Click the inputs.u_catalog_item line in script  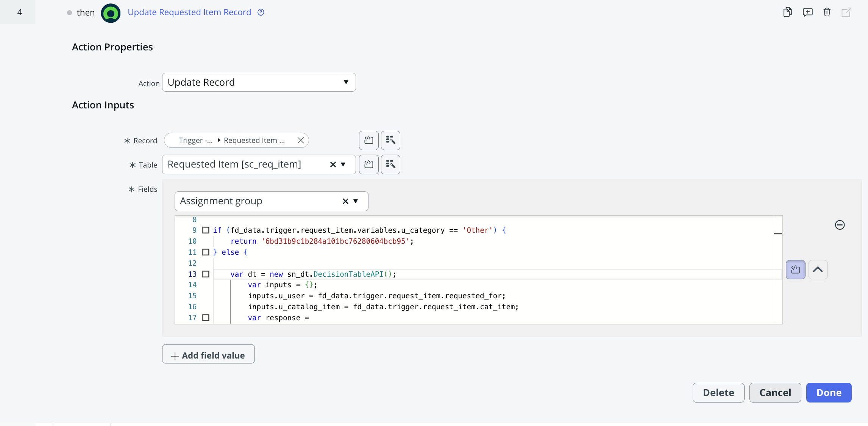[x=383, y=307]
